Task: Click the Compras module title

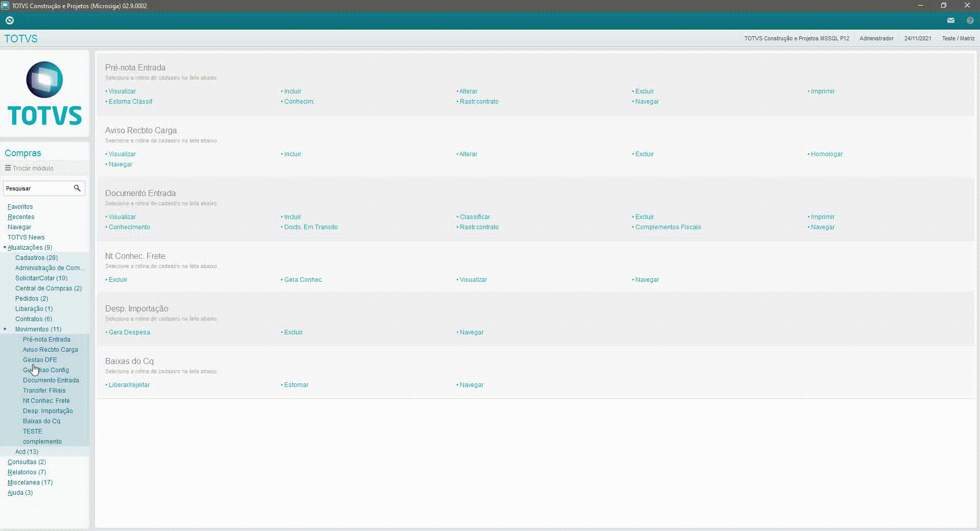Action: (23, 153)
